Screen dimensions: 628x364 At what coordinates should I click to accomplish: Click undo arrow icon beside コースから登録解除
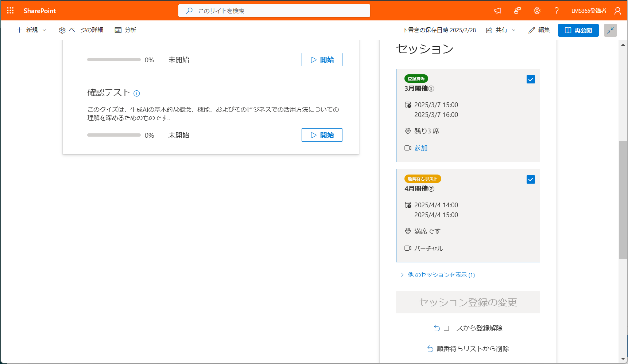[437, 328]
